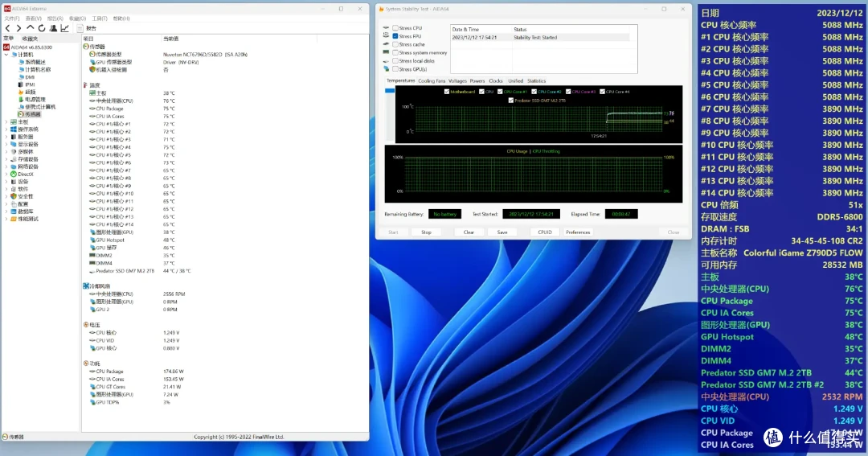Expand the 操作系统 tree node

coord(6,129)
